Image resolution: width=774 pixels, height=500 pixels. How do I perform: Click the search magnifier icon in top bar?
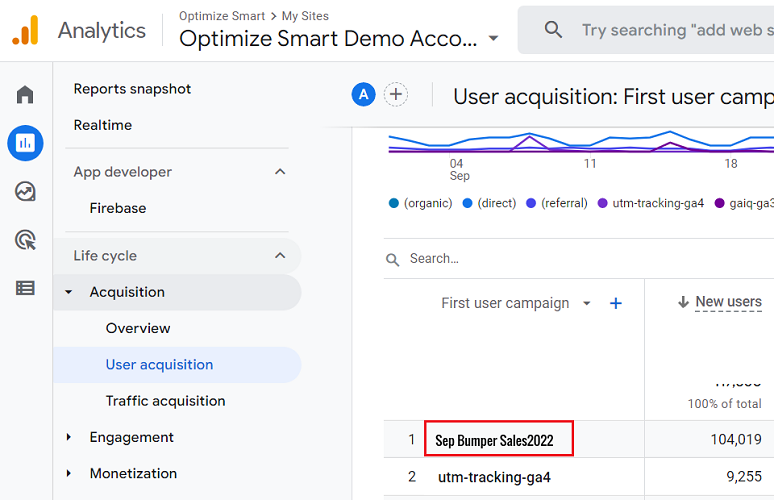[553, 30]
